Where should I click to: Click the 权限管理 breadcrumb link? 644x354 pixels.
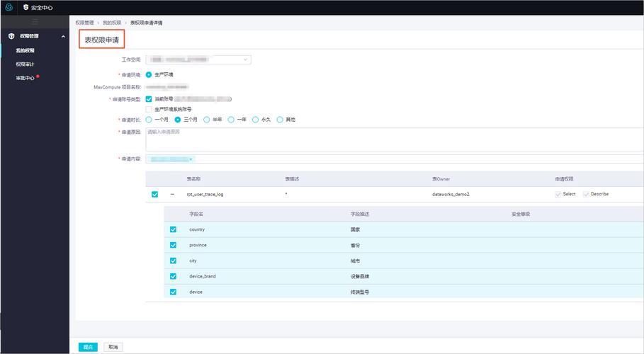click(x=84, y=23)
